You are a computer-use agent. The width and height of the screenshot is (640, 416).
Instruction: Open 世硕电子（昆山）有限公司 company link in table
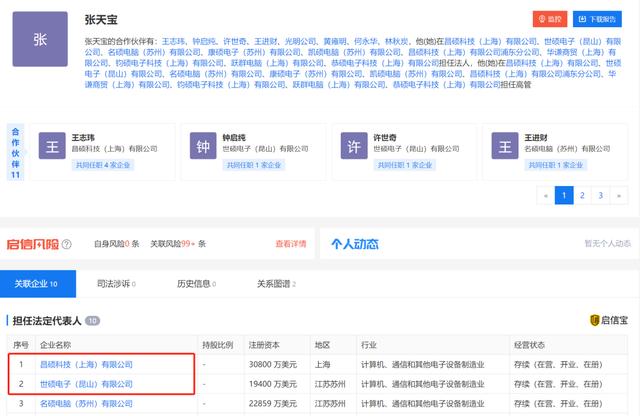point(86,384)
